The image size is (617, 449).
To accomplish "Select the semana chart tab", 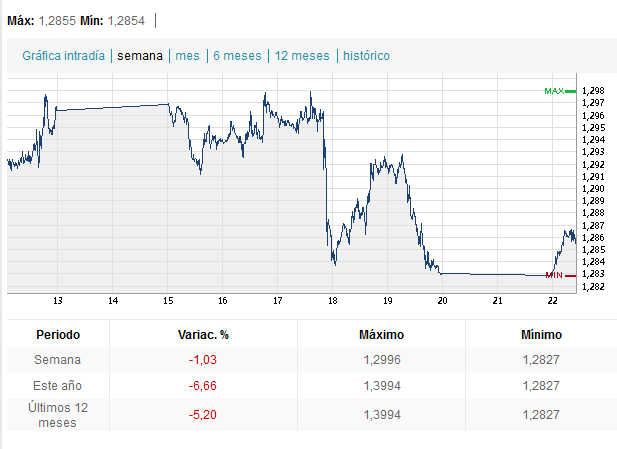I will coord(139,56).
